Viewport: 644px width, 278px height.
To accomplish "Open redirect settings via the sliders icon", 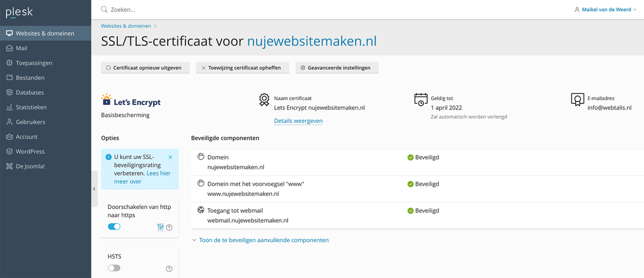I will click(160, 227).
